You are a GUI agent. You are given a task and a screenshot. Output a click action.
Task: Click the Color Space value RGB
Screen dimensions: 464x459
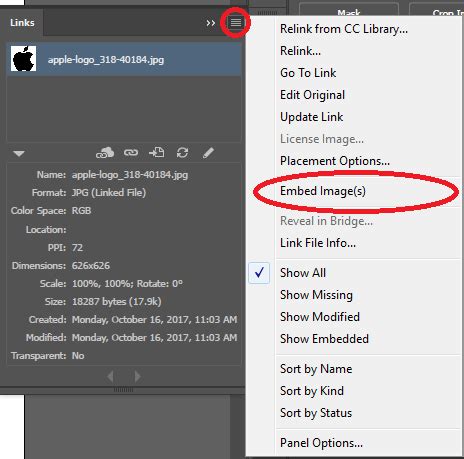point(82,211)
